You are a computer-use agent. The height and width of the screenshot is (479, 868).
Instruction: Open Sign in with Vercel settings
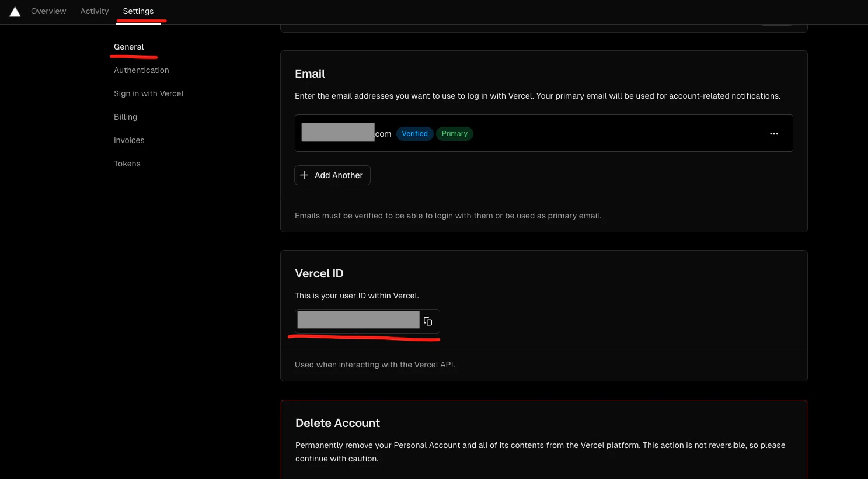(x=149, y=93)
